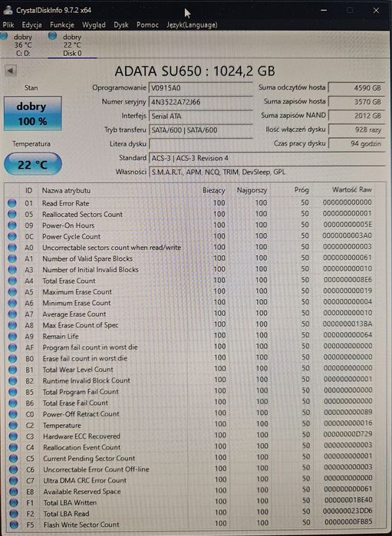Screen dimensions: 392x536
Task: Click the status icon for Available Reserved Space
Action: click(x=14, y=492)
